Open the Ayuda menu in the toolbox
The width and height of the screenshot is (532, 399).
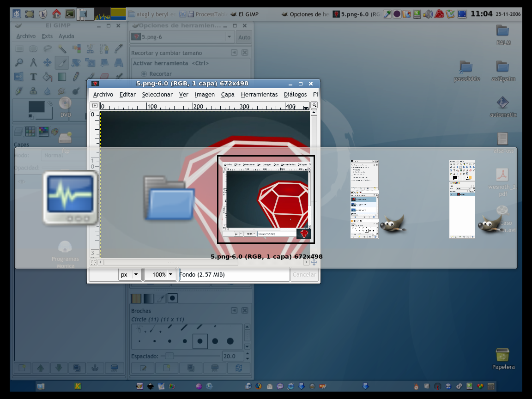(x=66, y=36)
